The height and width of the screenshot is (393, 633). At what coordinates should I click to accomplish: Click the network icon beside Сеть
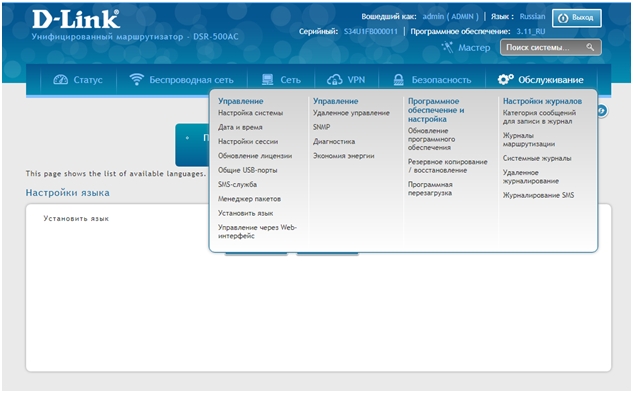click(267, 80)
